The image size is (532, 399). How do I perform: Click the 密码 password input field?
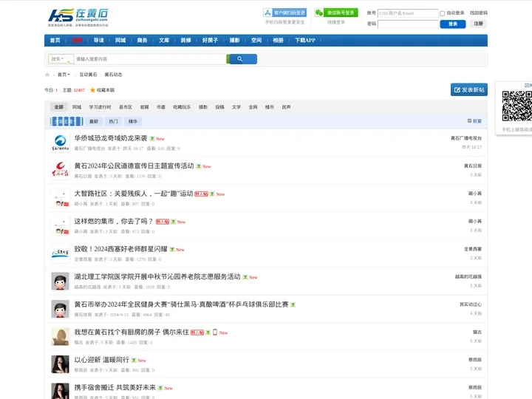pos(408,24)
